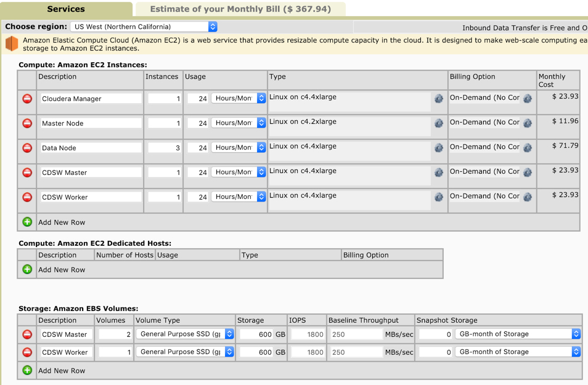Open billing option gear for CDSW Worker
Screen dimensions: 588x385
[x=528, y=197]
